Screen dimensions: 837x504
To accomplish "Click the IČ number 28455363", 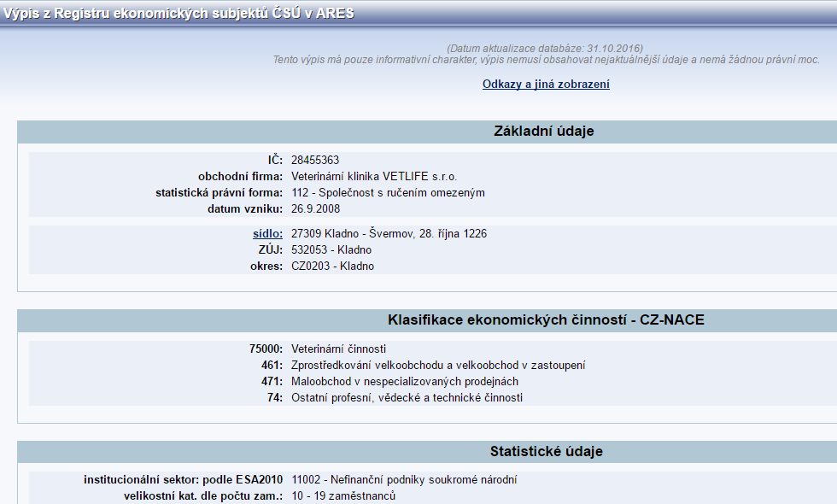I will 315,160.
